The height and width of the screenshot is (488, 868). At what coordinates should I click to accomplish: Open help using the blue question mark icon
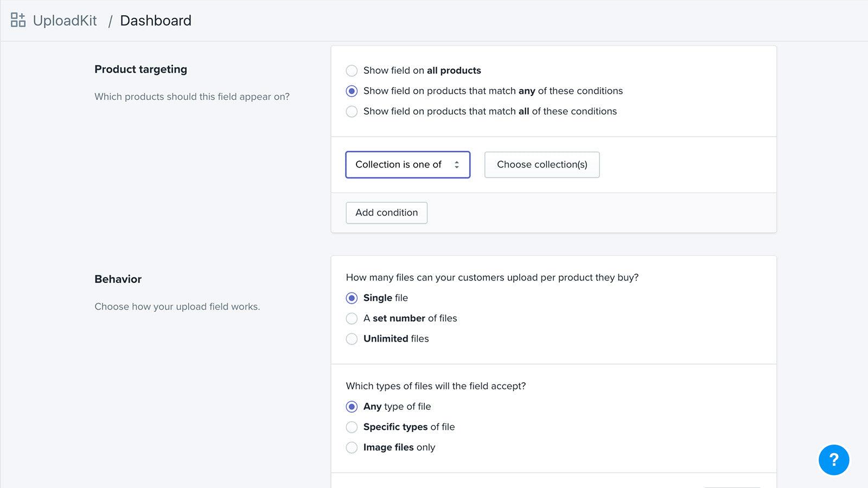[834, 459]
